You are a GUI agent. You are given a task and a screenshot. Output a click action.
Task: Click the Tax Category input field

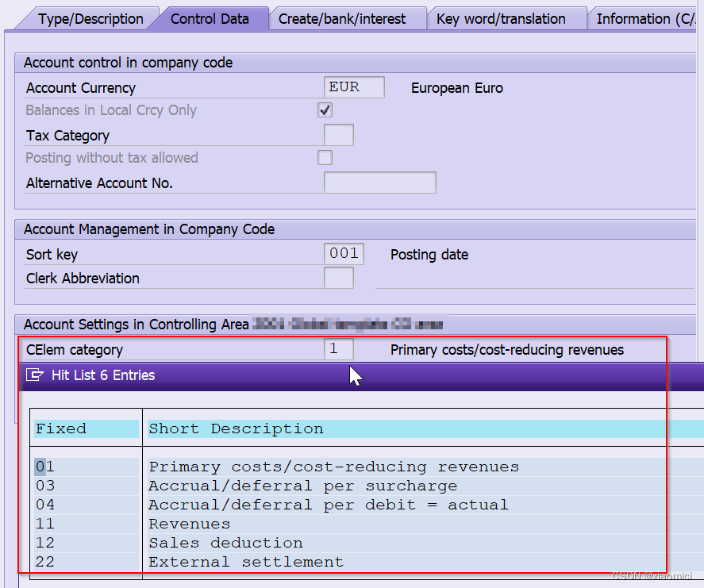tap(339, 135)
